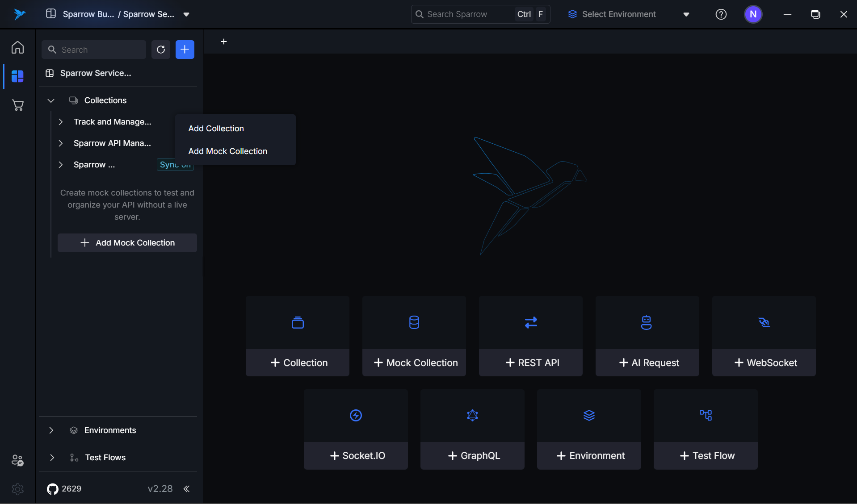Create a new item with + Collection

point(298,362)
